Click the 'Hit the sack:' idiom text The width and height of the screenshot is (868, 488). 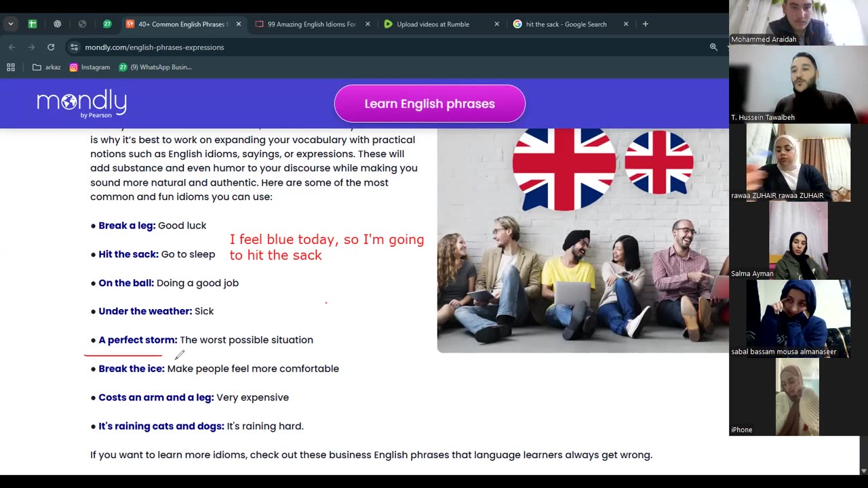coord(129,254)
